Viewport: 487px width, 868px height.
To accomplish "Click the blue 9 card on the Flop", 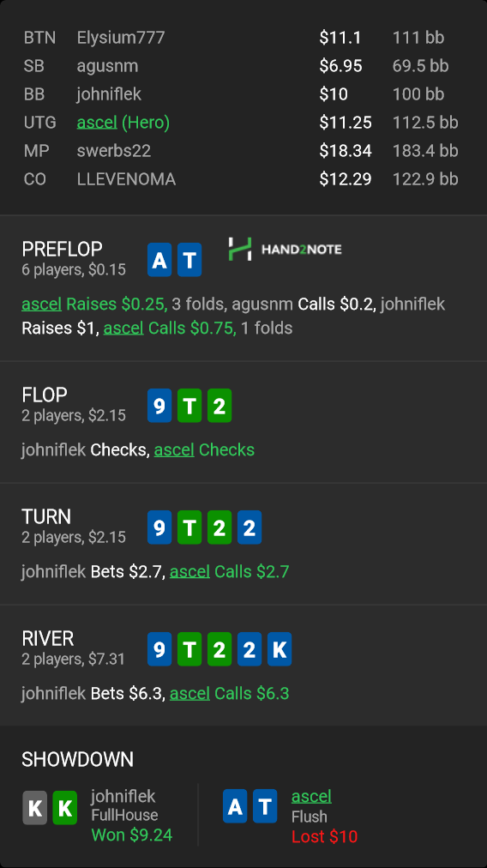I will pyautogui.click(x=159, y=406).
